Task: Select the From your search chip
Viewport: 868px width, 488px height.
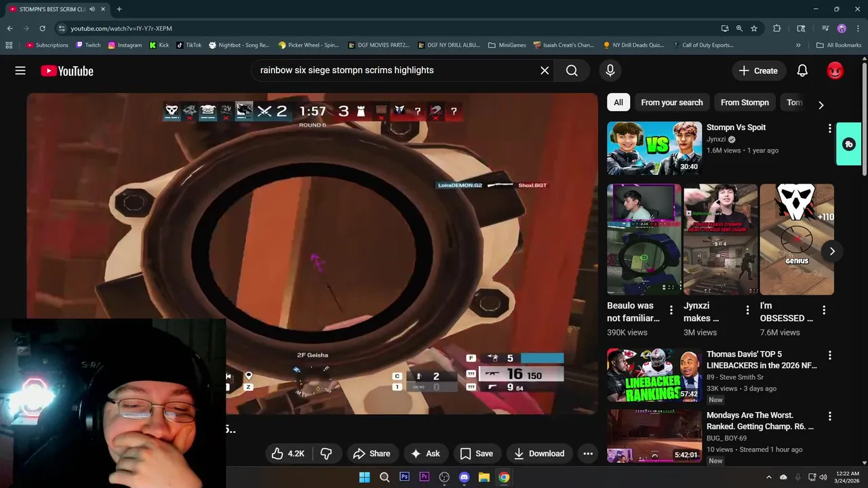Action: (672, 102)
